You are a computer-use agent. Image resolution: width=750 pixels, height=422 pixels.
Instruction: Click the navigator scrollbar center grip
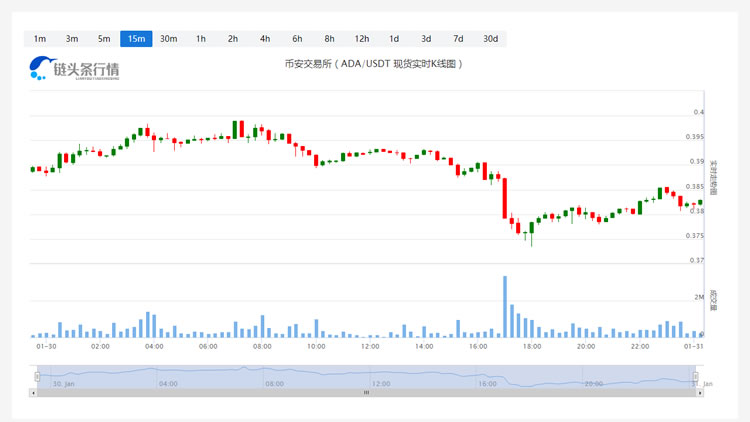[366, 393]
